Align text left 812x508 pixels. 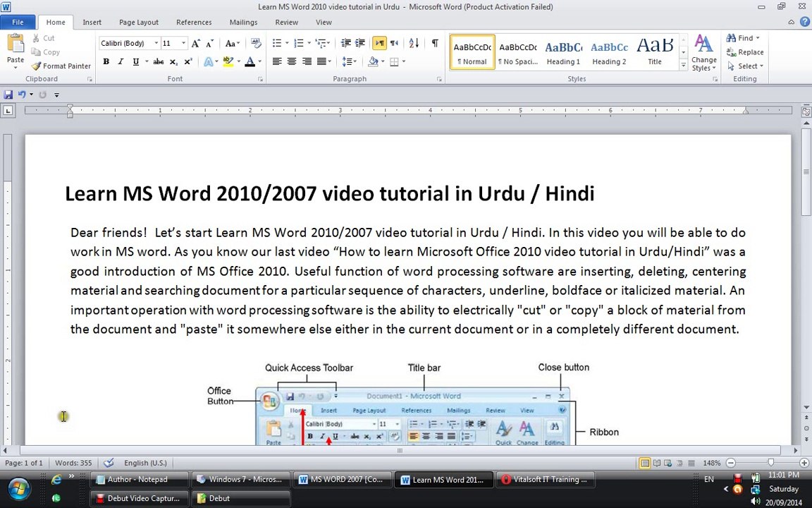click(x=277, y=61)
